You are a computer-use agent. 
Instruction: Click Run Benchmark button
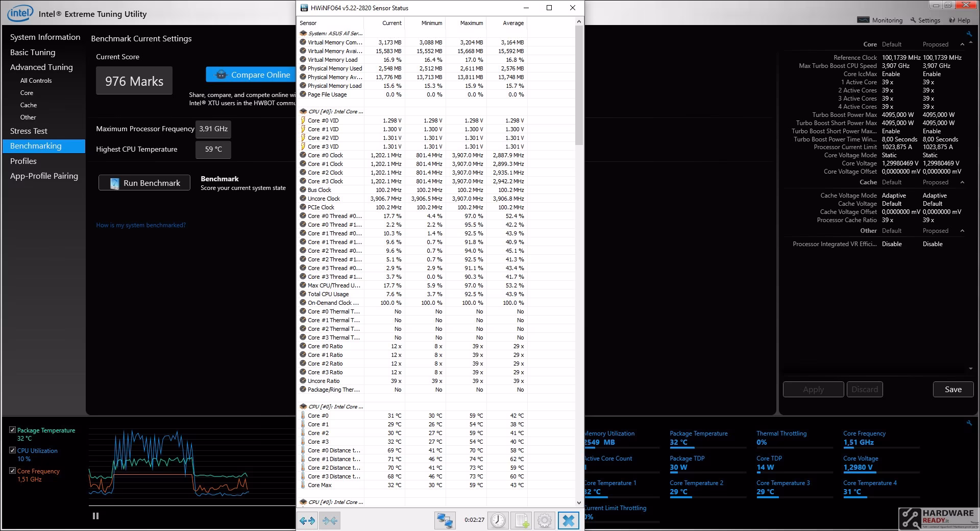[x=144, y=183]
